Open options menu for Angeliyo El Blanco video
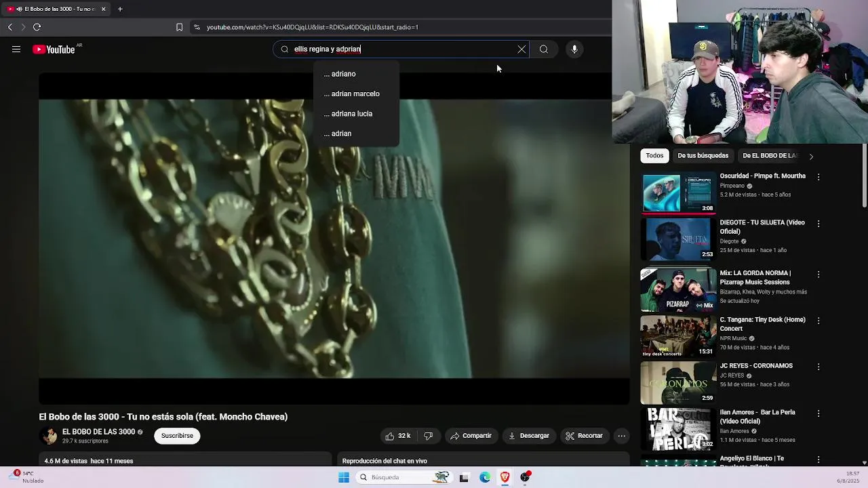868x488 pixels. tap(818, 460)
